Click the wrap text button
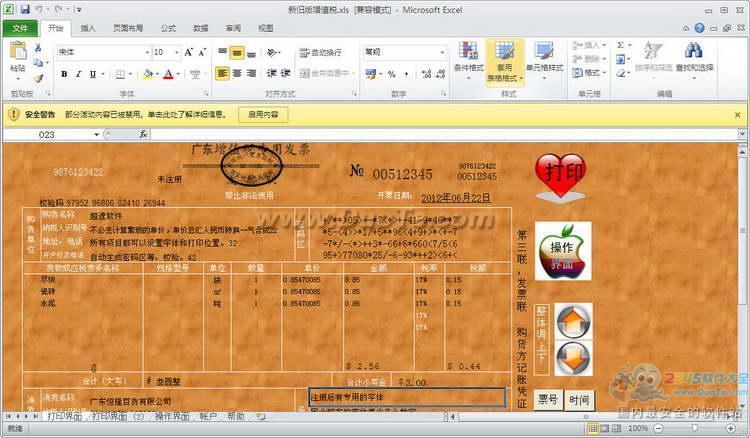750x438 pixels. 320,52
